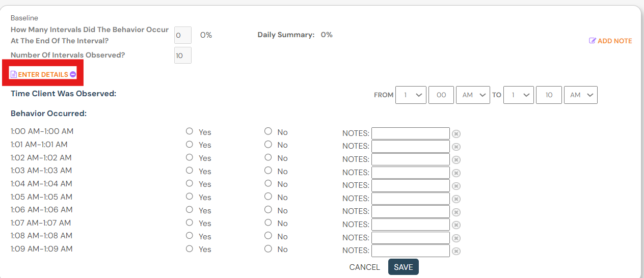
Task: Click the Cancel link
Action: pos(364,267)
